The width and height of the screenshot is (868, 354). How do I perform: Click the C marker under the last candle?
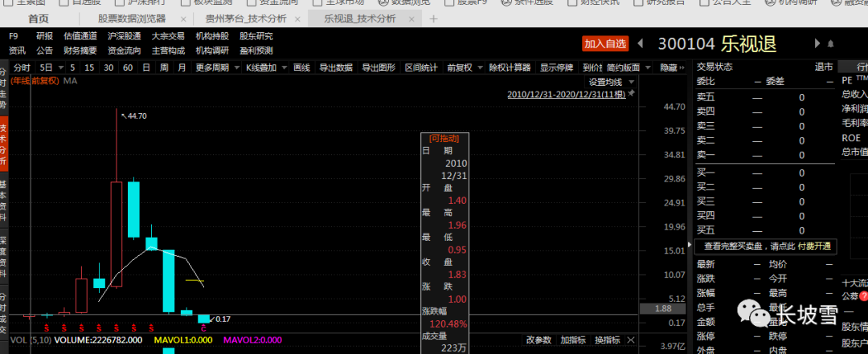[x=203, y=328]
